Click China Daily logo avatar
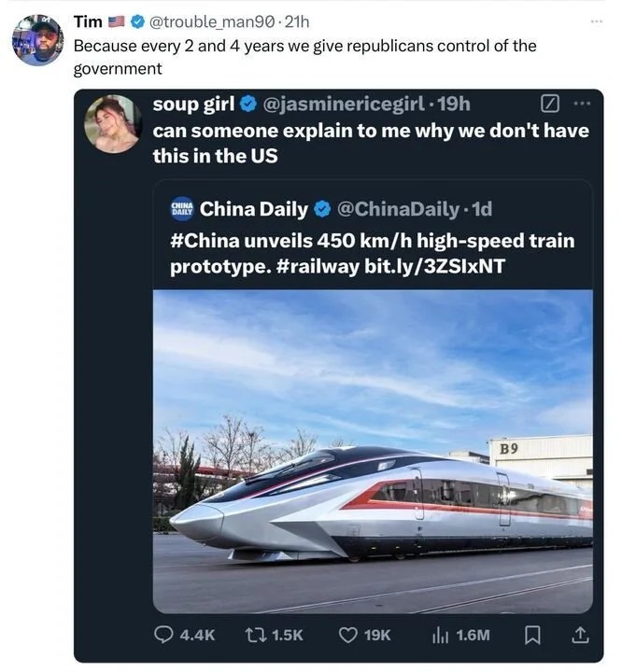 pos(181,208)
